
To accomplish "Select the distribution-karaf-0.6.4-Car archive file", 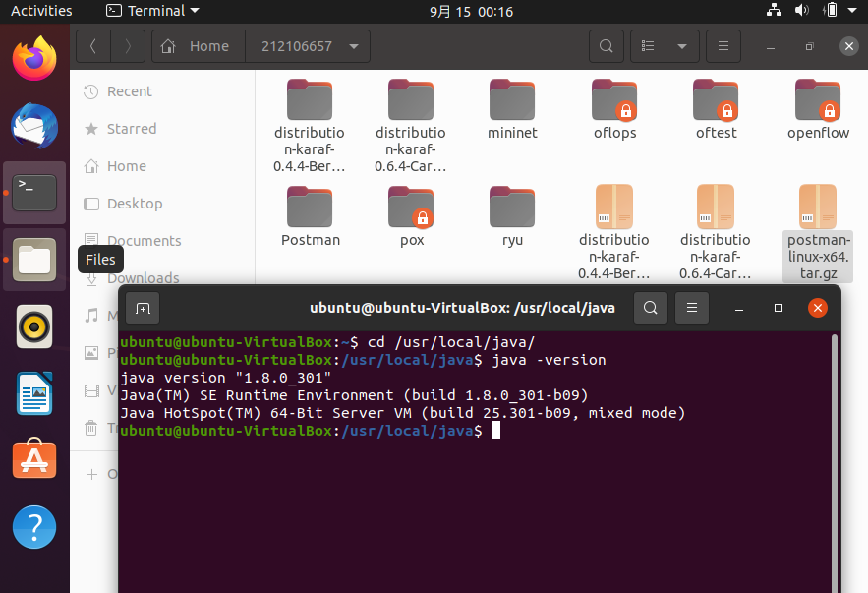I will point(716,232).
